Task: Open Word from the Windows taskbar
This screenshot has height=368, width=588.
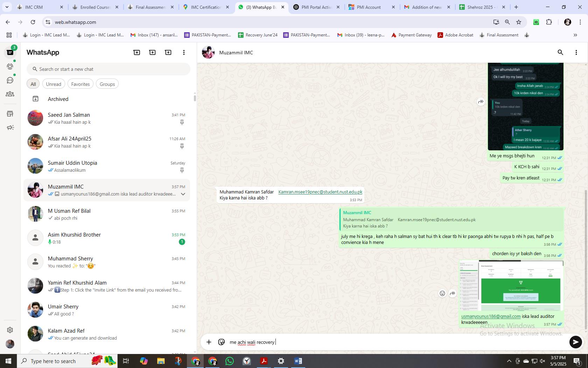Action: (x=298, y=361)
